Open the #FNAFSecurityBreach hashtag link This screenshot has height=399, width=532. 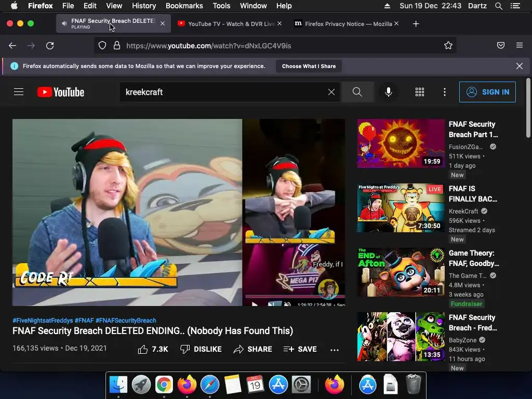[x=126, y=320]
